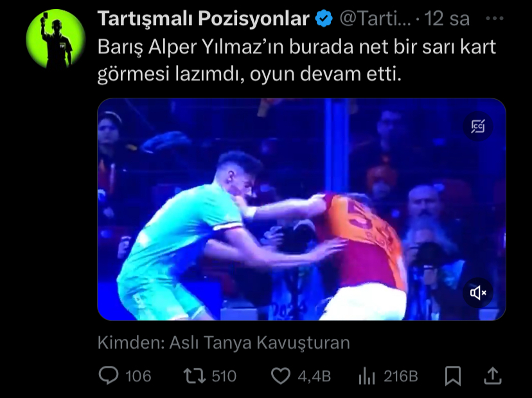
Task: Open the tweet text about Barış Alper Yılmaz
Action: coord(297,60)
